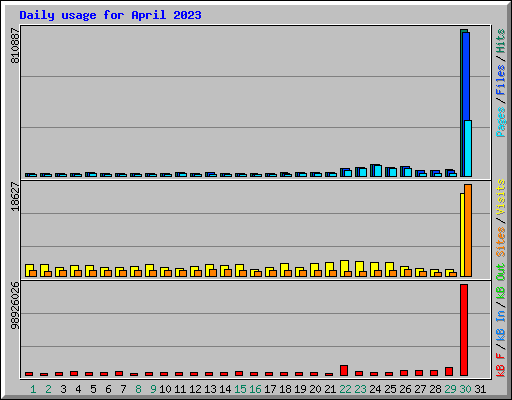The width and height of the screenshot is (512, 400).
Task: Click day 29 on the x-axis
Action: [x=450, y=389]
